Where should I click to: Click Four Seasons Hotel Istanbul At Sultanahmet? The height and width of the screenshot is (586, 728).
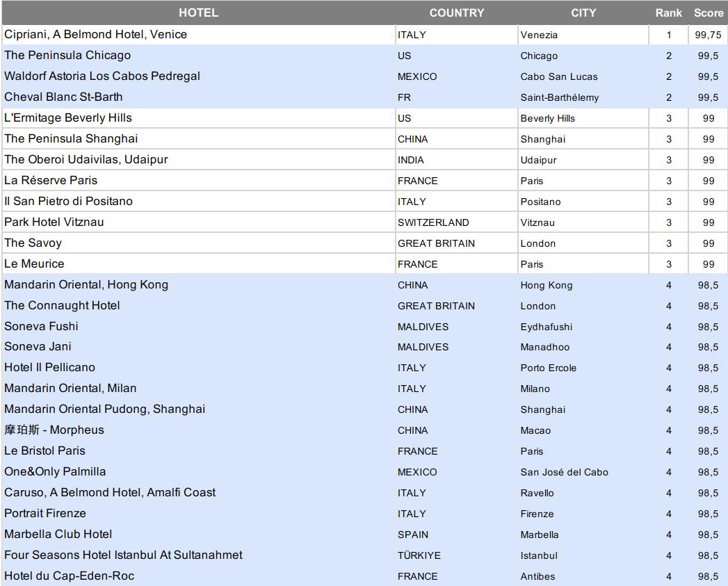click(x=124, y=555)
